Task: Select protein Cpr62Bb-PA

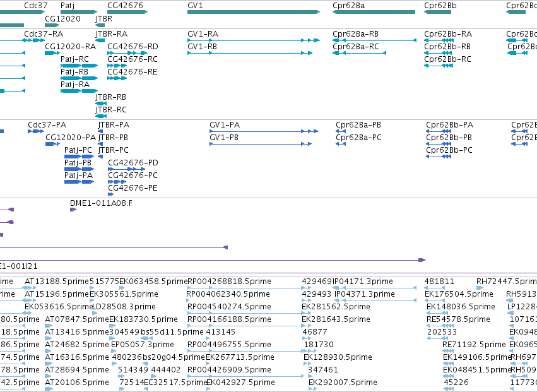Action: tap(450, 125)
